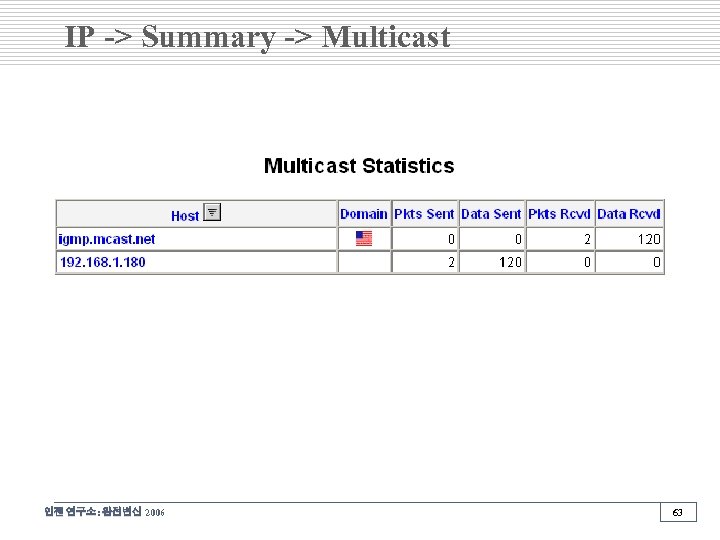Open the 192.168.1.180 host link
Screen dimensions: 720x540
click(x=103, y=262)
